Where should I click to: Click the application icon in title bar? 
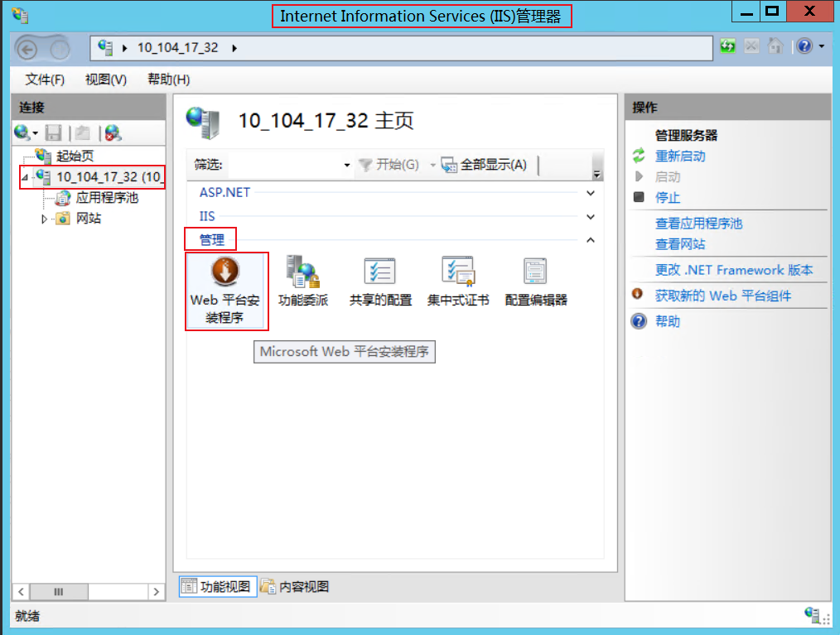(x=20, y=14)
